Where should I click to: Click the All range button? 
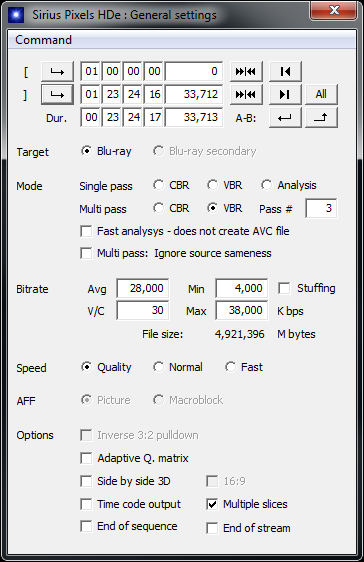321,94
